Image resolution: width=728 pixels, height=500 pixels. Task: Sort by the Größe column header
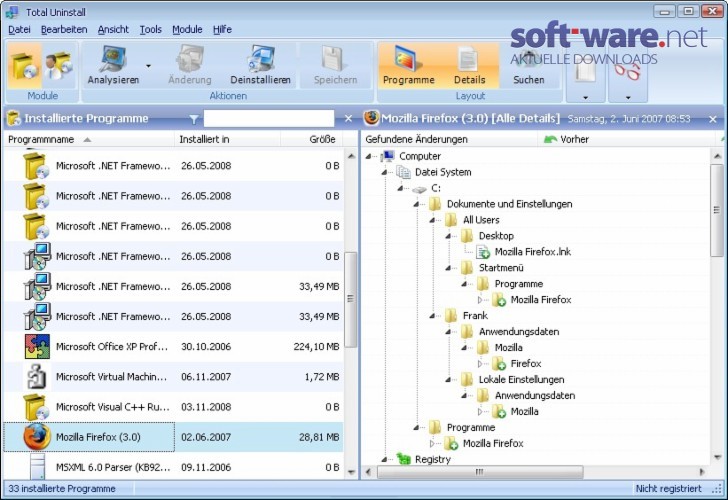coord(312,139)
